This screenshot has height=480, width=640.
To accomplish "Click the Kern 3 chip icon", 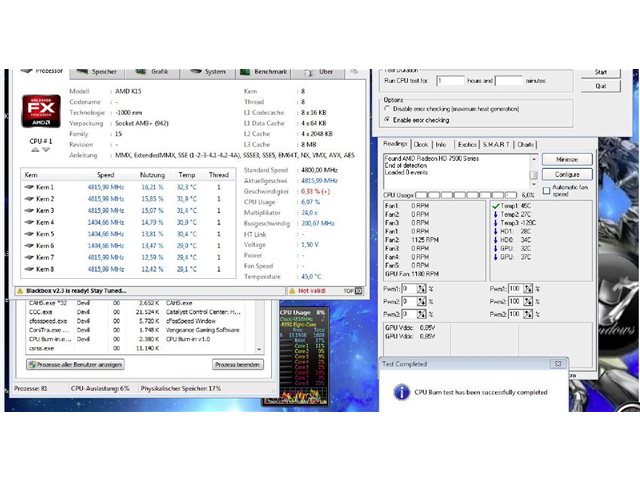I will (x=29, y=211).
